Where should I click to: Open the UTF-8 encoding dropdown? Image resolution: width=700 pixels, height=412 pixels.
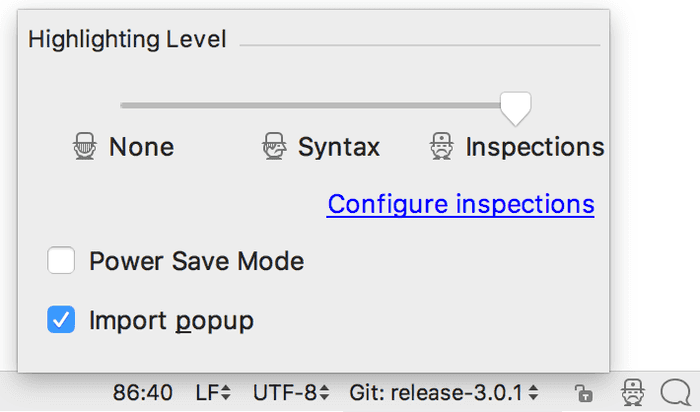tap(290, 392)
